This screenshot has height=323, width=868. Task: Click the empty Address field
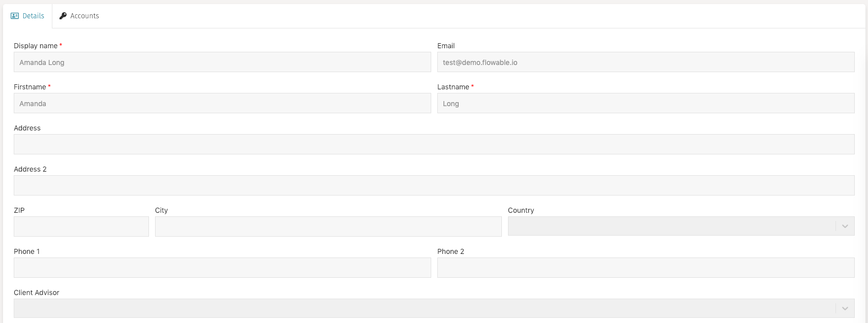[x=407, y=144]
